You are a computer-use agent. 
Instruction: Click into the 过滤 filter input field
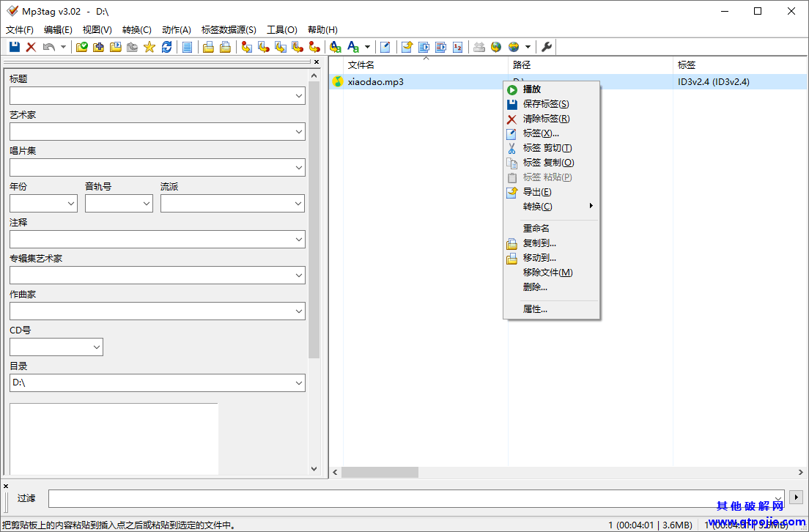[417, 498]
